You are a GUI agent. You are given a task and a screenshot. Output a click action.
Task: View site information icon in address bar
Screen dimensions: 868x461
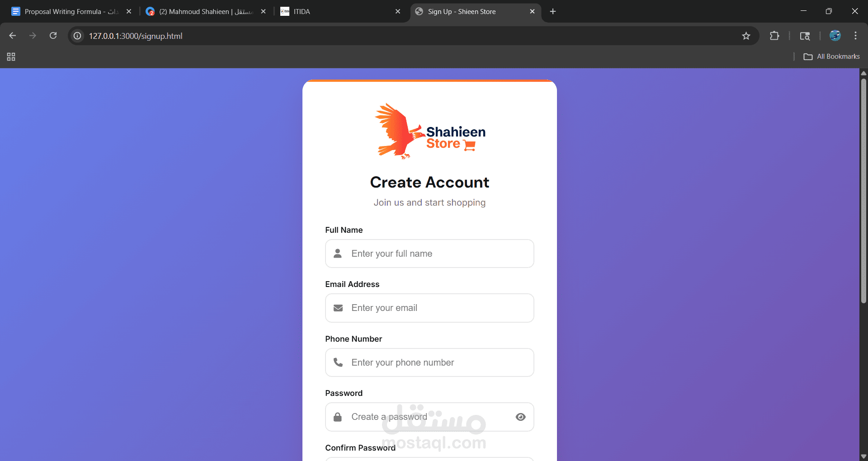pos(78,36)
